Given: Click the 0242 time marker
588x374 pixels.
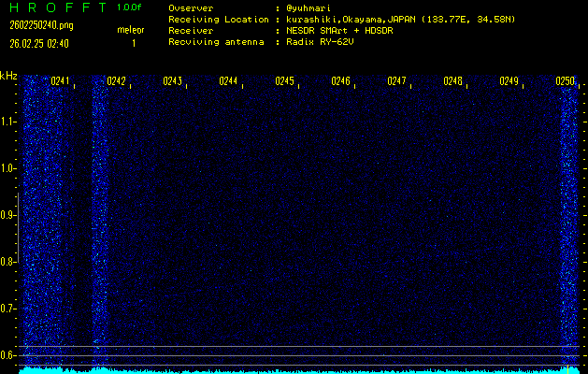Looking at the screenshot, I should pos(116,81).
